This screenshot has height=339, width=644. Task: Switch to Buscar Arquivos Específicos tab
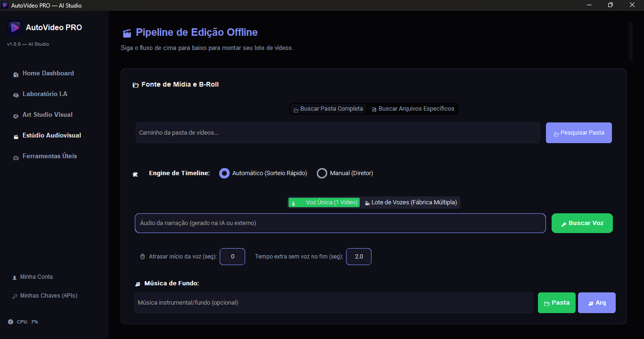[413, 109]
